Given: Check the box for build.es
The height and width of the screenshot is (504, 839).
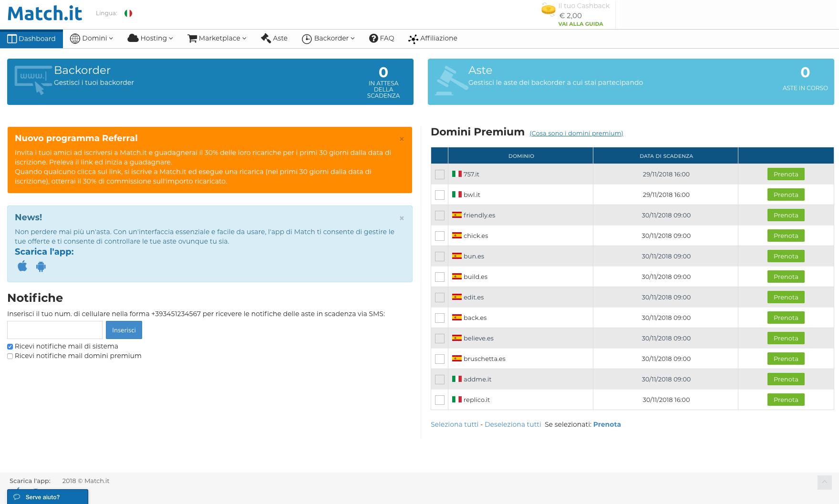Looking at the screenshot, I should (440, 277).
